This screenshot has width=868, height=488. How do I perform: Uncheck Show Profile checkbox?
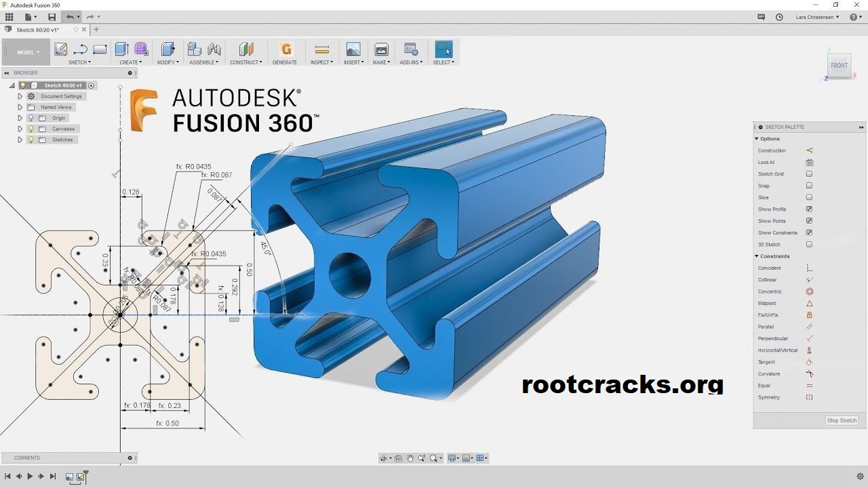tap(809, 209)
